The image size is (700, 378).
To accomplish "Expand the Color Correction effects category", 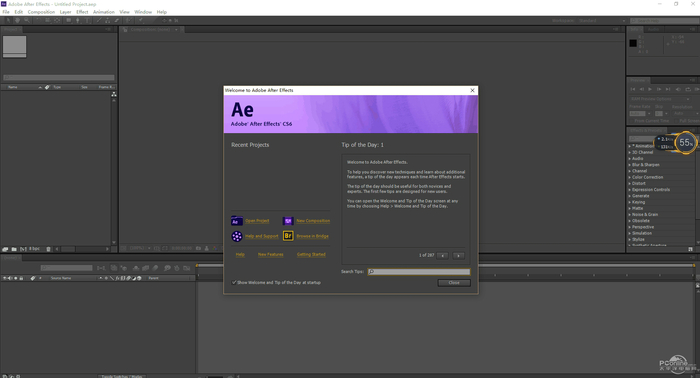I will click(647, 177).
